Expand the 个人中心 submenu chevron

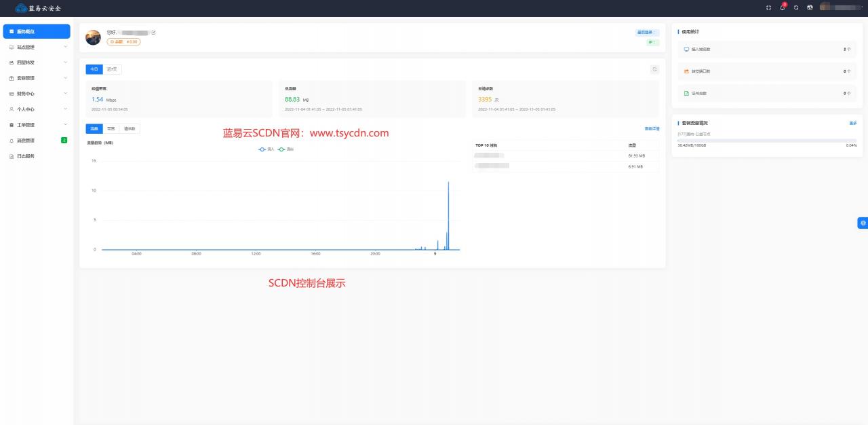(65, 109)
